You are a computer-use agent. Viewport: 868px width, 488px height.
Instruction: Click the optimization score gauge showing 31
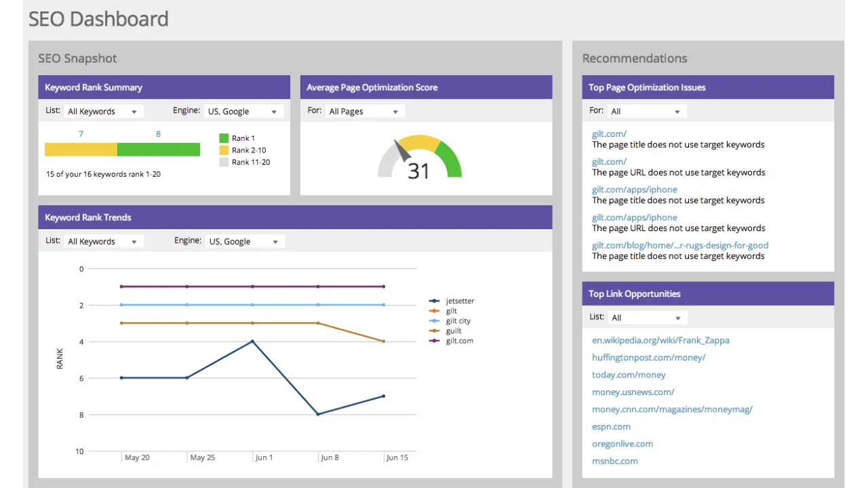(x=419, y=163)
